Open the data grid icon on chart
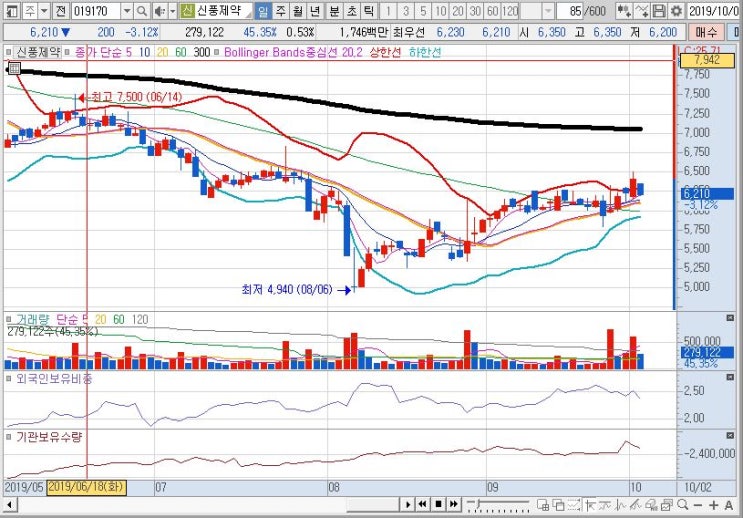This screenshot has width=743, height=518. [14, 68]
